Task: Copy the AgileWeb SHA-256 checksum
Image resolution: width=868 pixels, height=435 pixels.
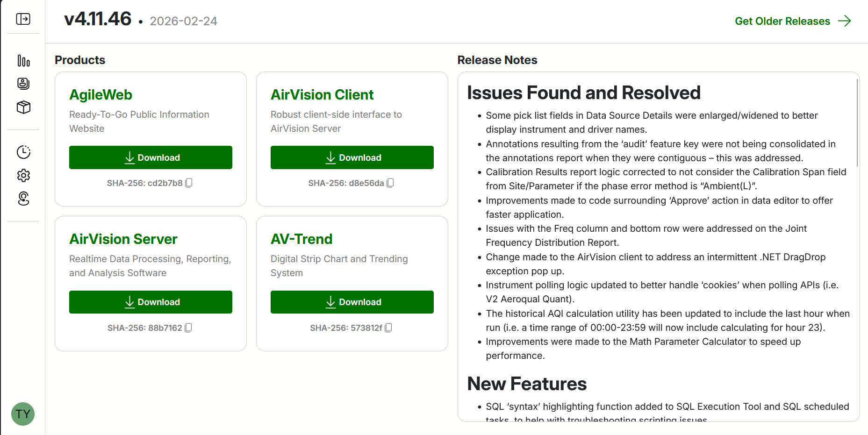Action: pos(188,183)
